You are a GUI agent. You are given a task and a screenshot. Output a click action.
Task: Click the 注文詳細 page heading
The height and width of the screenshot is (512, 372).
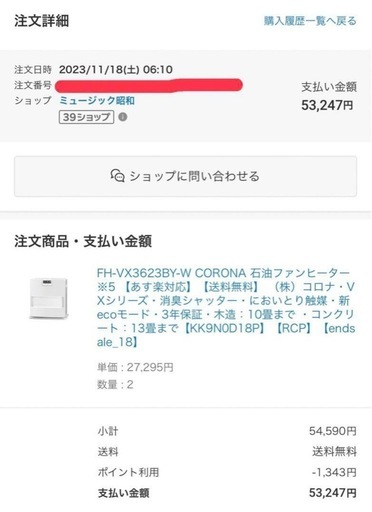pos(42,21)
